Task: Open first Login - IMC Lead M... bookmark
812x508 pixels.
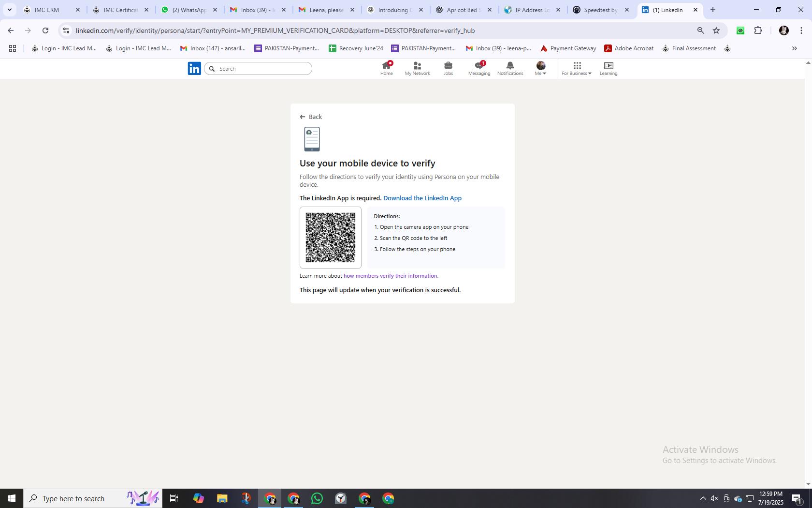Action: click(x=64, y=48)
